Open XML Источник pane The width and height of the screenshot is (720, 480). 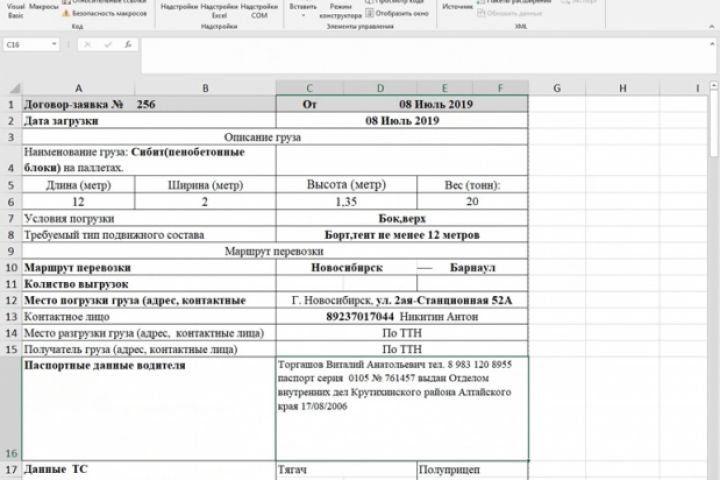(457, 8)
